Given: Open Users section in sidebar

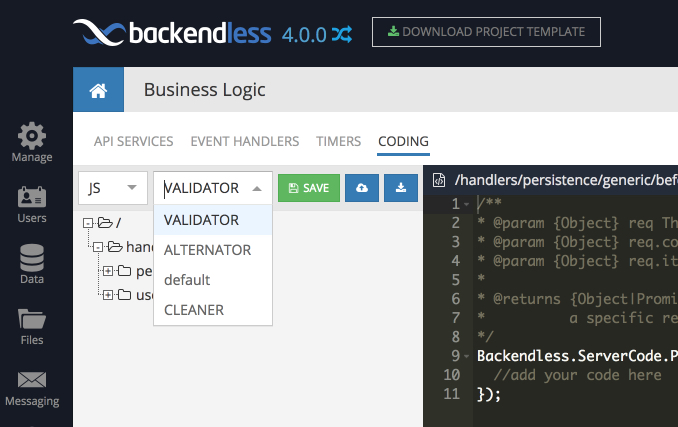Looking at the screenshot, I should (x=32, y=204).
